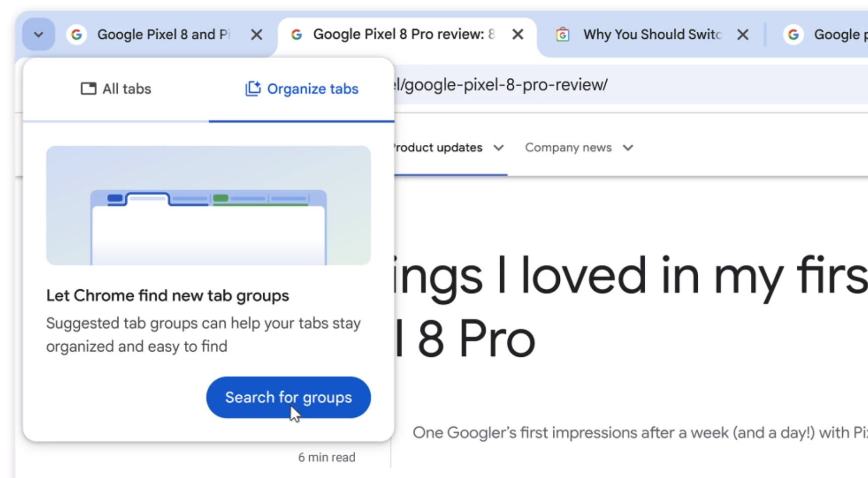Close the Google Pixel 8 and Pixel tab
Screen dimensions: 868x478
(x=257, y=34)
